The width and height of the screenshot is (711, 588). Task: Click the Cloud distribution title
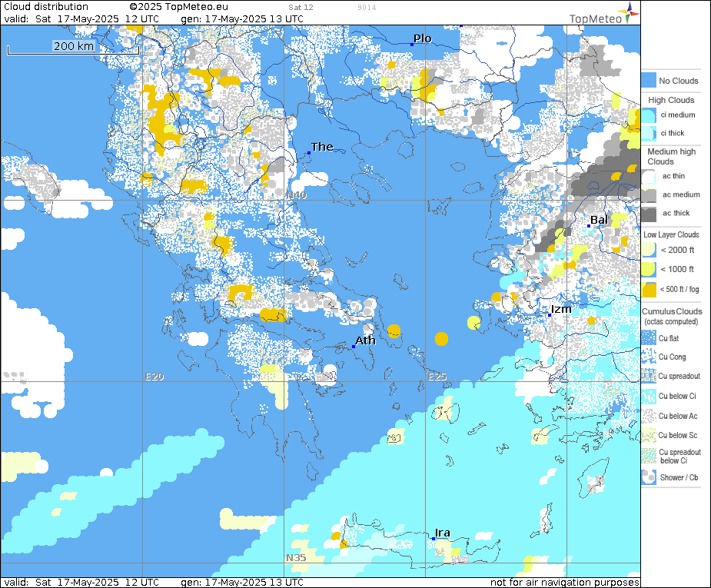pos(46,7)
